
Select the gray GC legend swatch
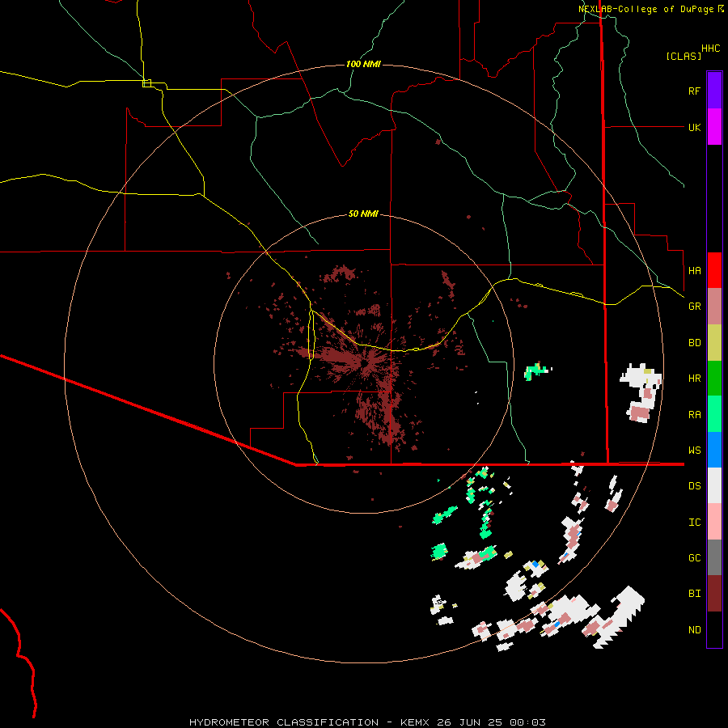[x=714, y=557]
